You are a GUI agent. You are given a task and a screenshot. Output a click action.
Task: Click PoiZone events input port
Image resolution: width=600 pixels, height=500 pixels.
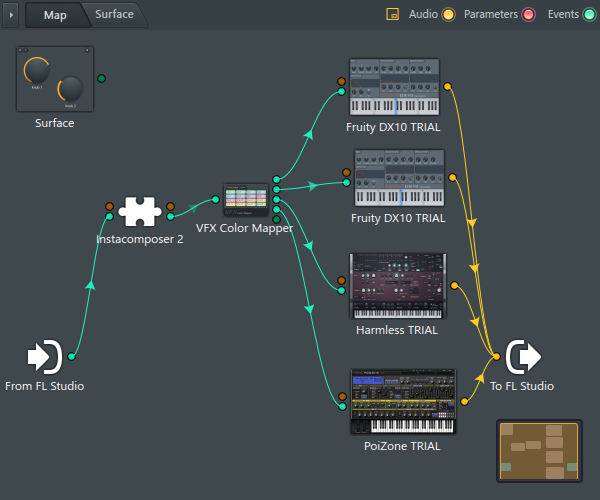coord(342,406)
